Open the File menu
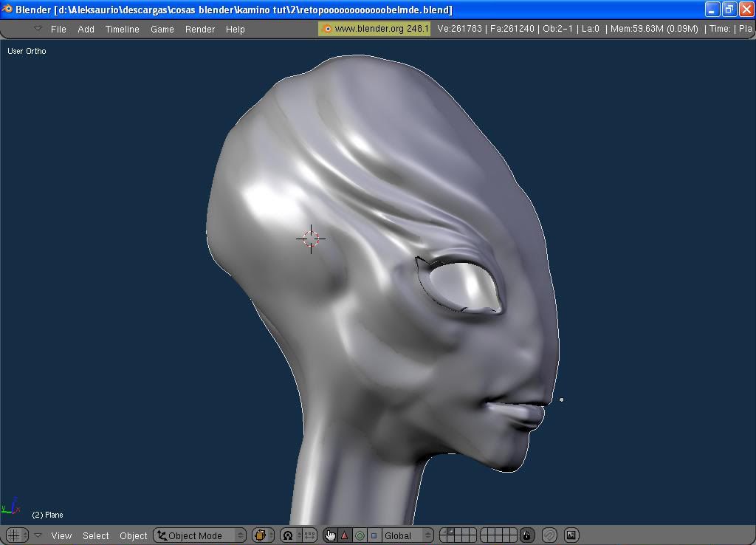 58,29
